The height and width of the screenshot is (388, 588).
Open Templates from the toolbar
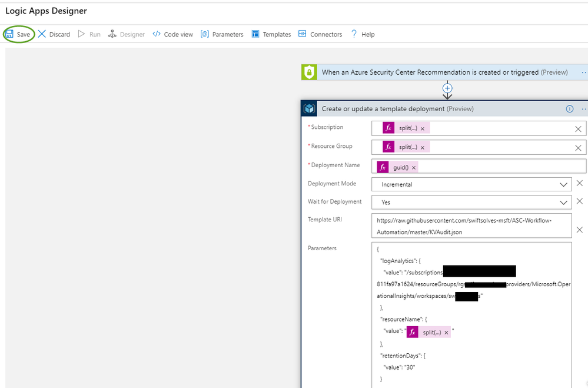277,35
